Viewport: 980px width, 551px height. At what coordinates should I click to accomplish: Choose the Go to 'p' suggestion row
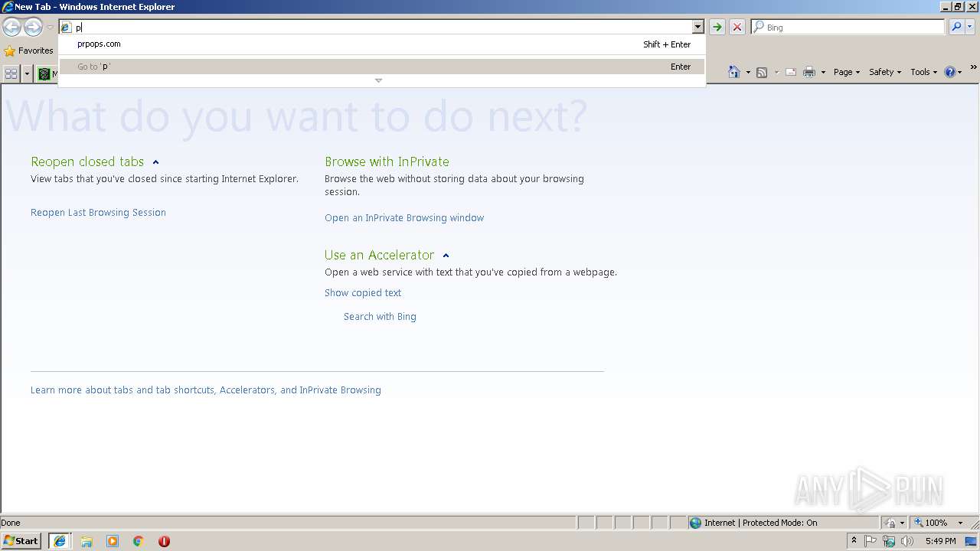[382, 67]
